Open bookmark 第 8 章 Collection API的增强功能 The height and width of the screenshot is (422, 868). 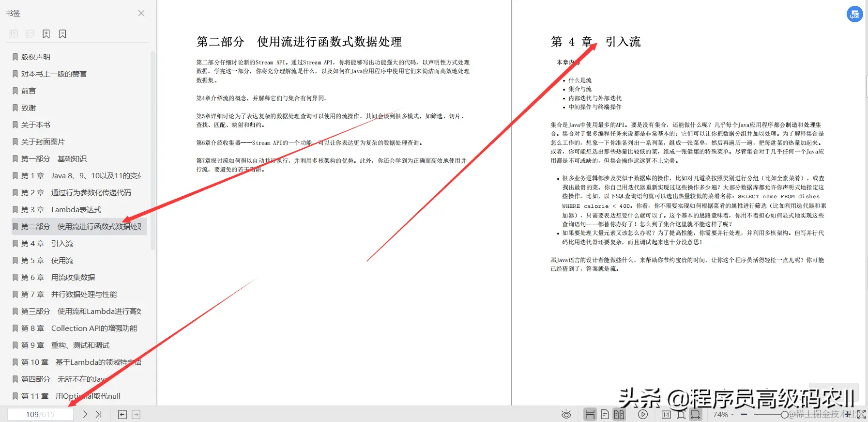[x=79, y=328]
